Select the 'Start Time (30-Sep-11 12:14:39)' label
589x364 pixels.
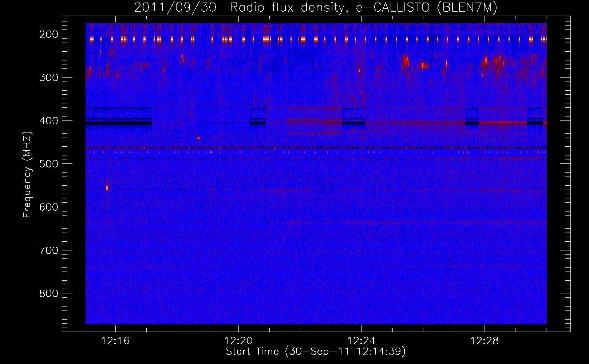pos(316,352)
